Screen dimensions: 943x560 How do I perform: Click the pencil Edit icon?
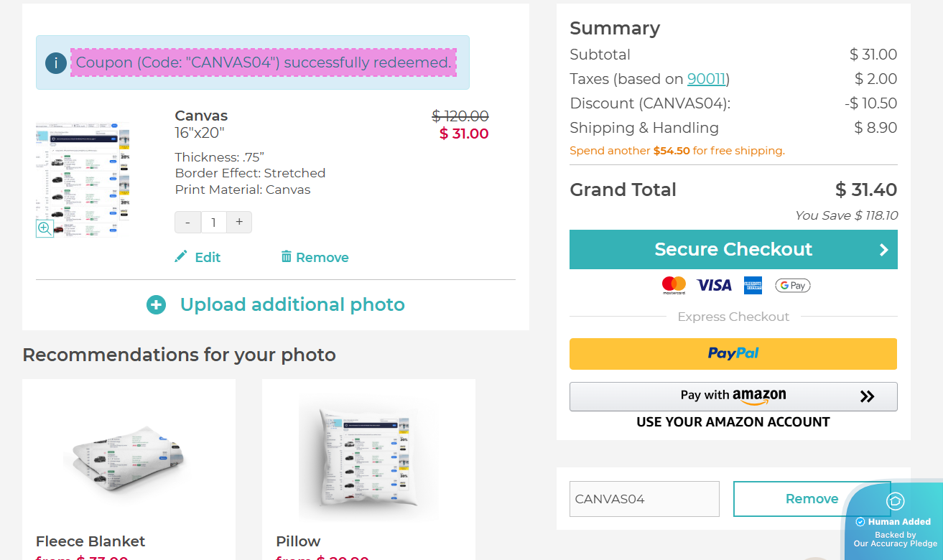tap(181, 257)
